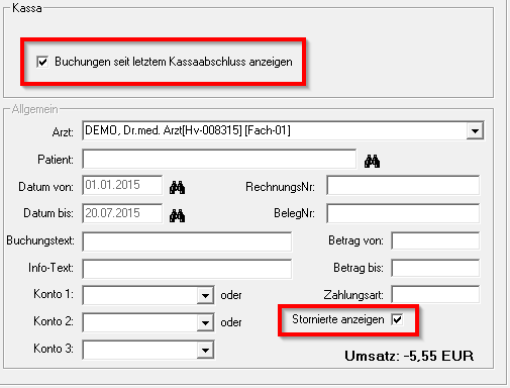Open date search next to Datum von

point(177,187)
